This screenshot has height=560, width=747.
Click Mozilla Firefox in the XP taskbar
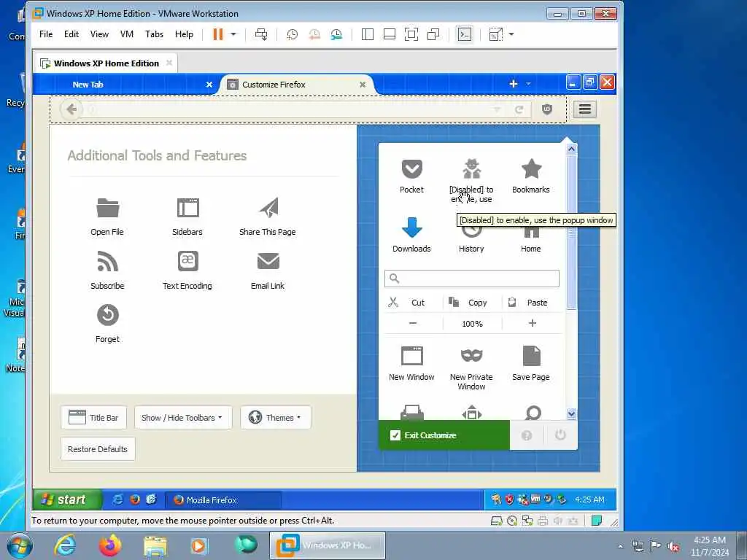pos(223,500)
